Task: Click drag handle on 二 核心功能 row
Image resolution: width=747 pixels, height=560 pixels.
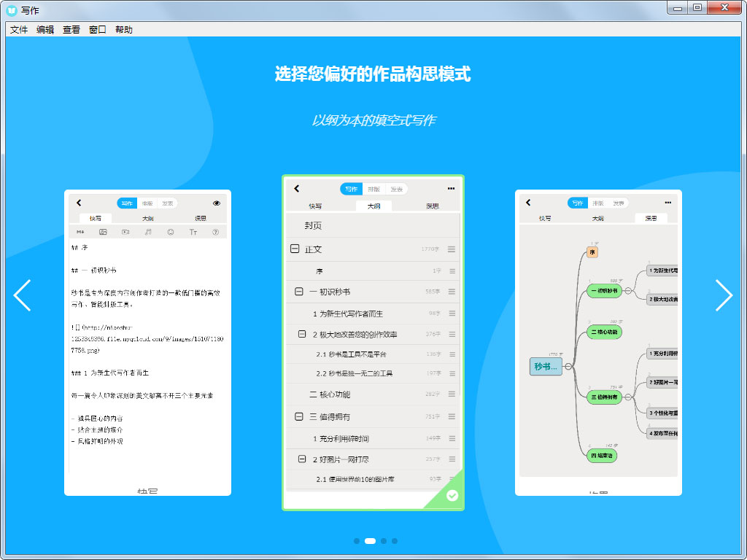Action: (x=452, y=394)
